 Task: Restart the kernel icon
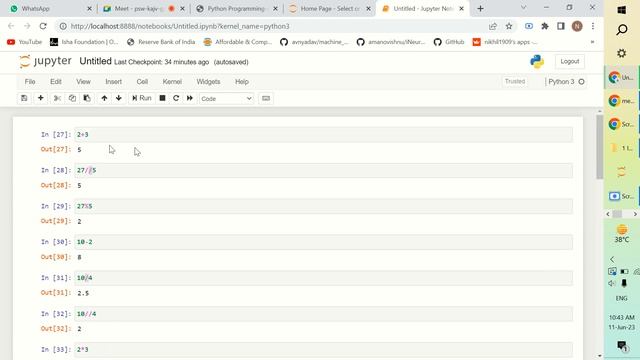click(x=176, y=98)
